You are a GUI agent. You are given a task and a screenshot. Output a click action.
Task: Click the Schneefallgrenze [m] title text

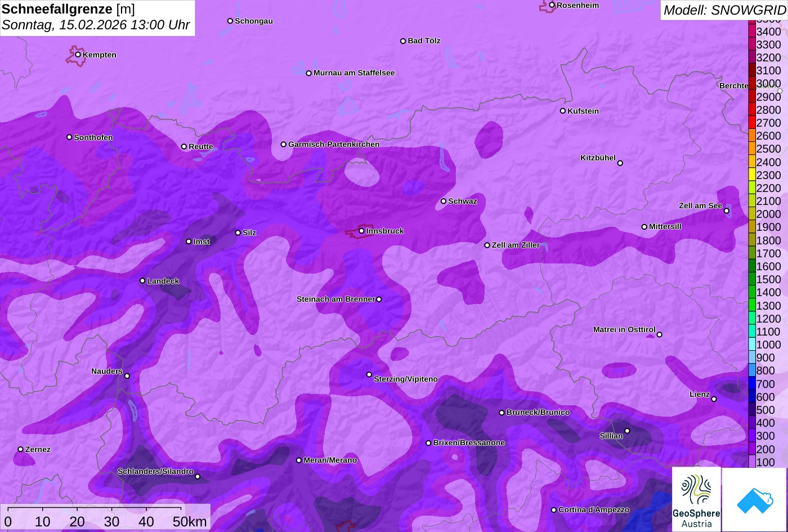tap(68, 9)
